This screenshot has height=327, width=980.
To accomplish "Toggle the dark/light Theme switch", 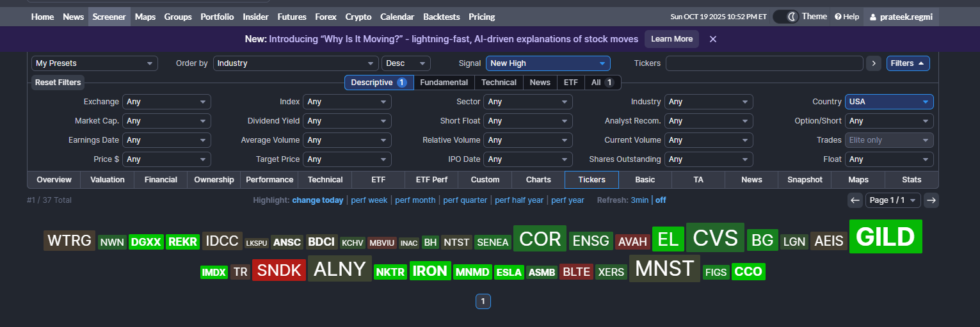I will coord(786,17).
